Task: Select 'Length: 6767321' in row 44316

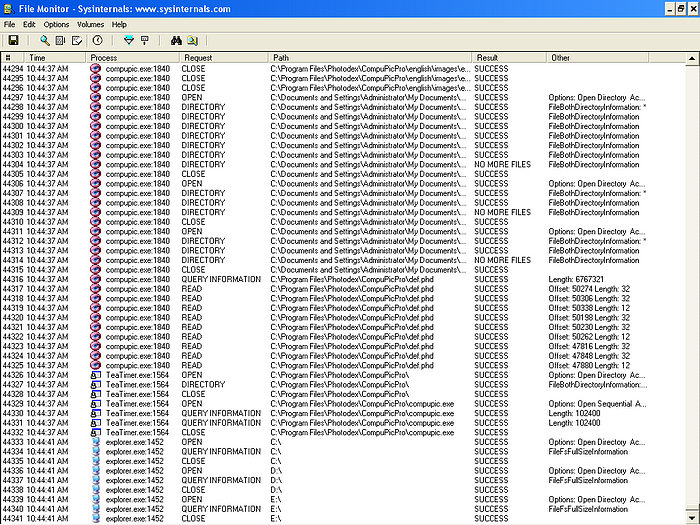Action: click(576, 279)
